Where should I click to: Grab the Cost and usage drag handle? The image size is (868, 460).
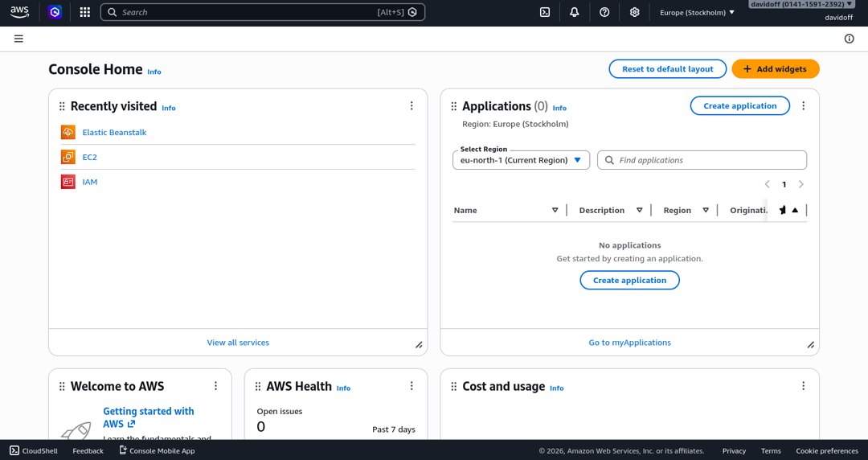(x=454, y=386)
